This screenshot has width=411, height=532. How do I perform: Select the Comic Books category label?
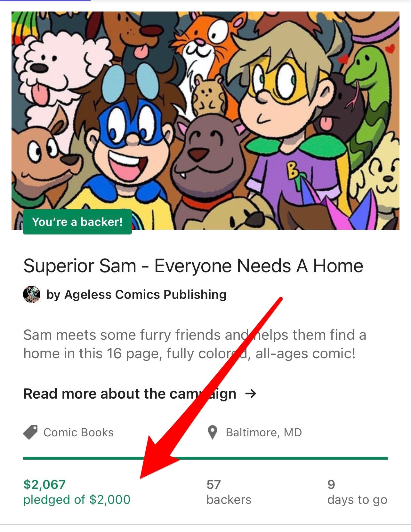78,433
